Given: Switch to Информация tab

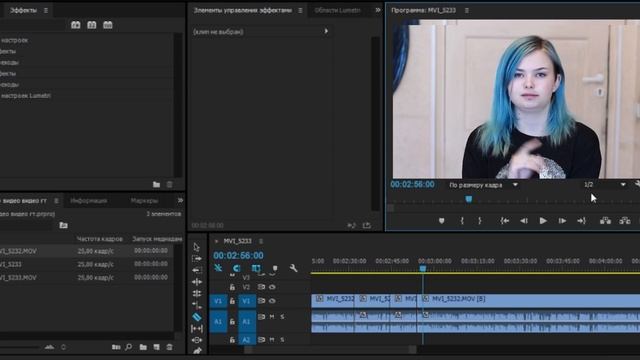Looking at the screenshot, I should point(89,201).
